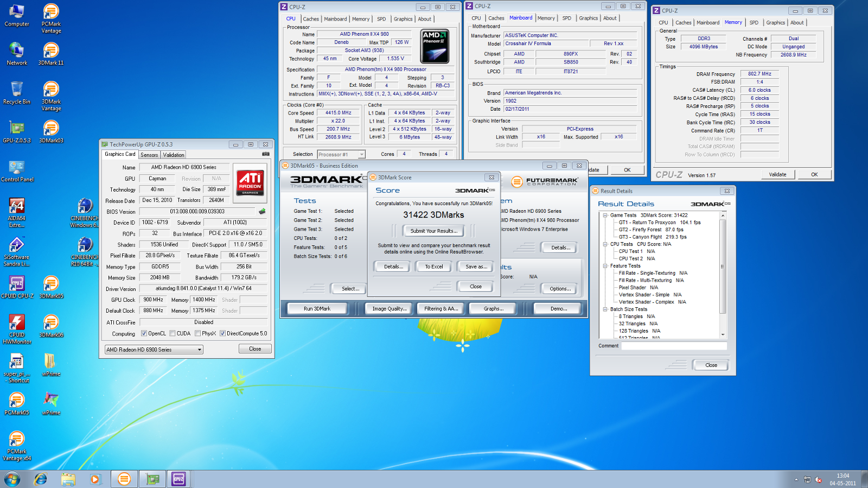Open CINEBENCH R10 64Bit shortcut

(x=84, y=252)
